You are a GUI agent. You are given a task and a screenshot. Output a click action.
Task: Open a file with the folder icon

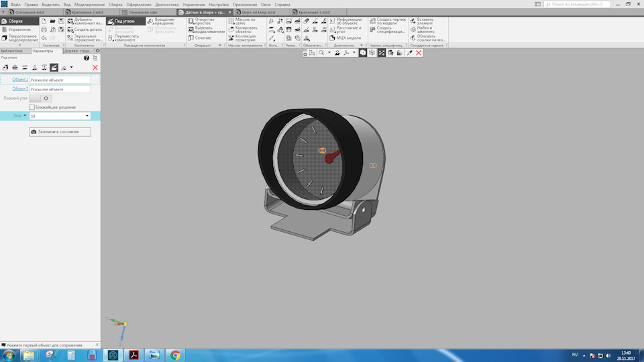pyautogui.click(x=52, y=21)
